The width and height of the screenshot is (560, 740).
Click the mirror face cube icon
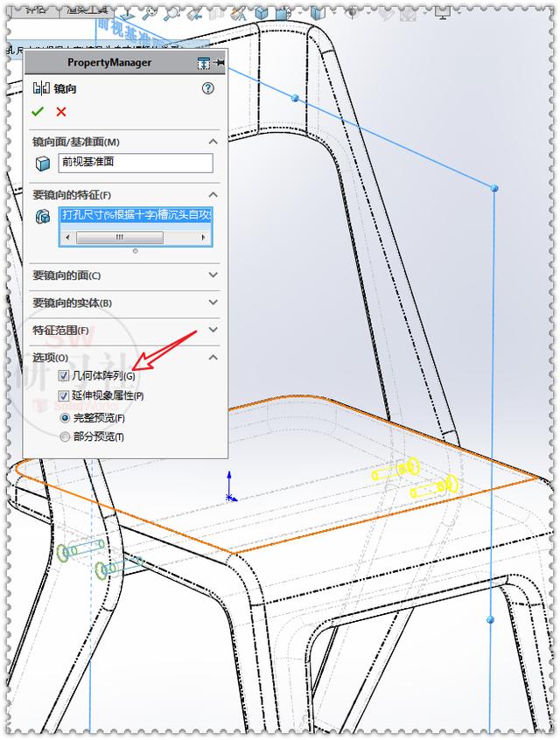pos(43,164)
